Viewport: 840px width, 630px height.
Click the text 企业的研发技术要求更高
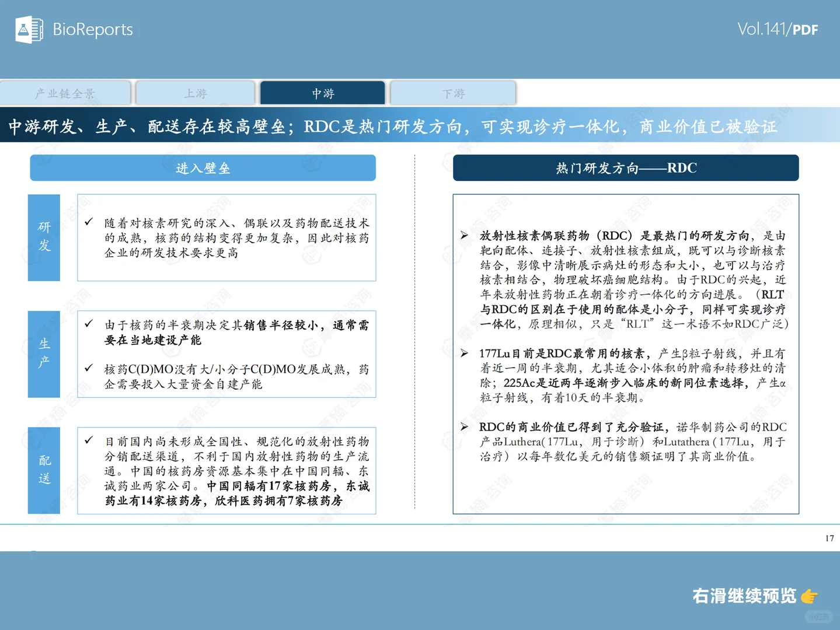click(x=172, y=253)
